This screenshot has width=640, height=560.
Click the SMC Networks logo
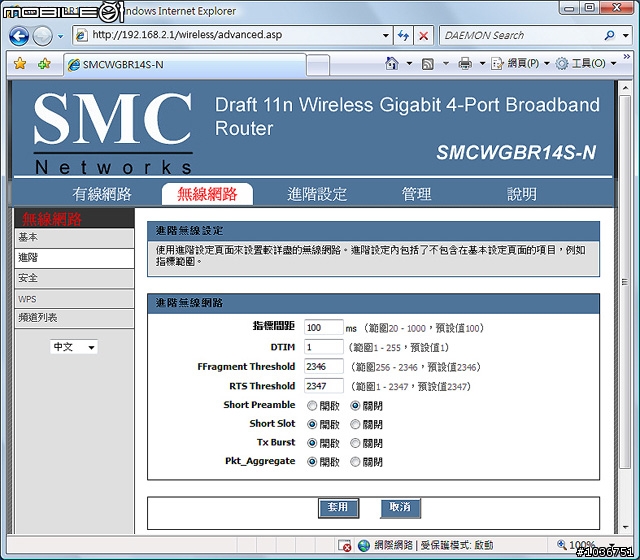(x=112, y=133)
